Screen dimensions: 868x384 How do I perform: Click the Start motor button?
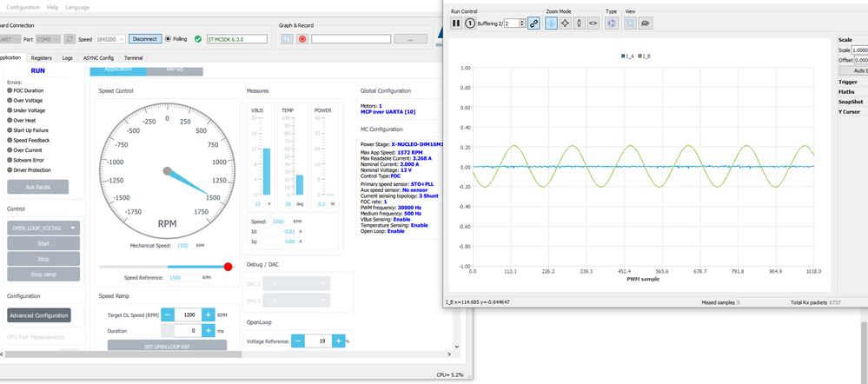(x=43, y=243)
